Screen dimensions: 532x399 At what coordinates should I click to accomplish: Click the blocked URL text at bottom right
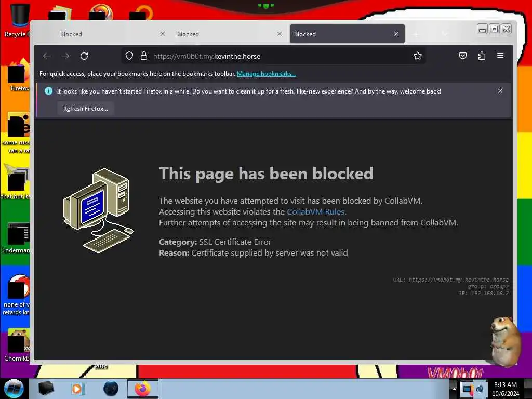click(450, 280)
